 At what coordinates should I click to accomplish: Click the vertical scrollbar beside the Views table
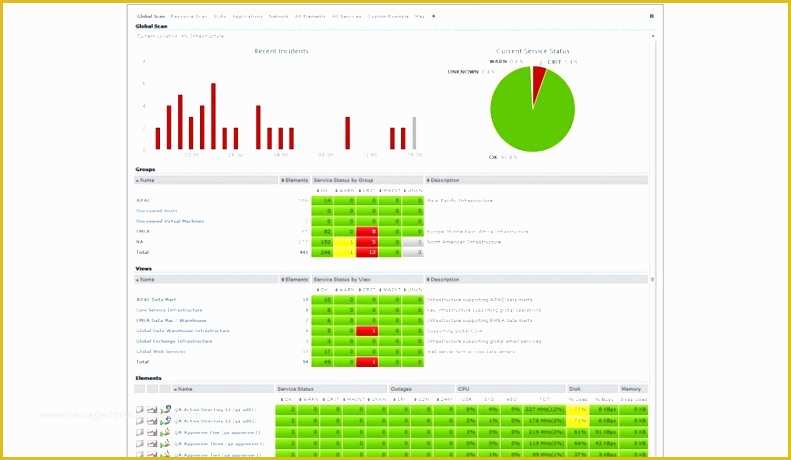pyautogui.click(x=652, y=279)
